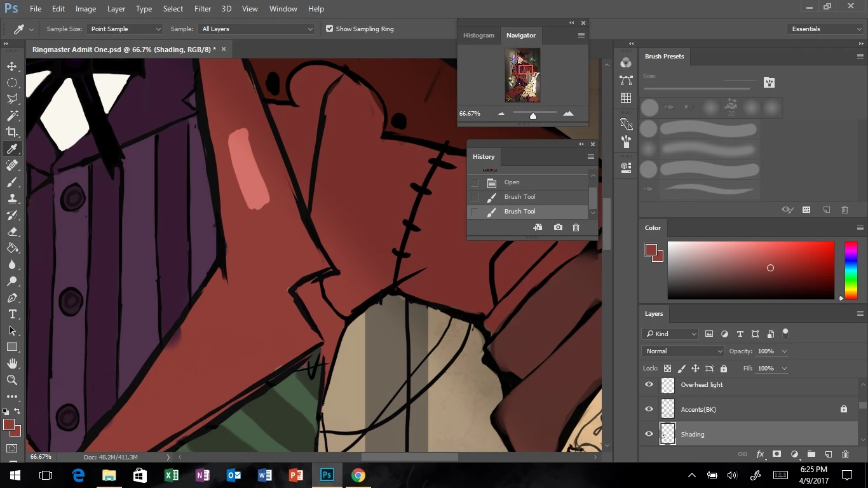868x488 pixels.
Task: Open the Layers panel flyout menu
Action: (x=860, y=313)
